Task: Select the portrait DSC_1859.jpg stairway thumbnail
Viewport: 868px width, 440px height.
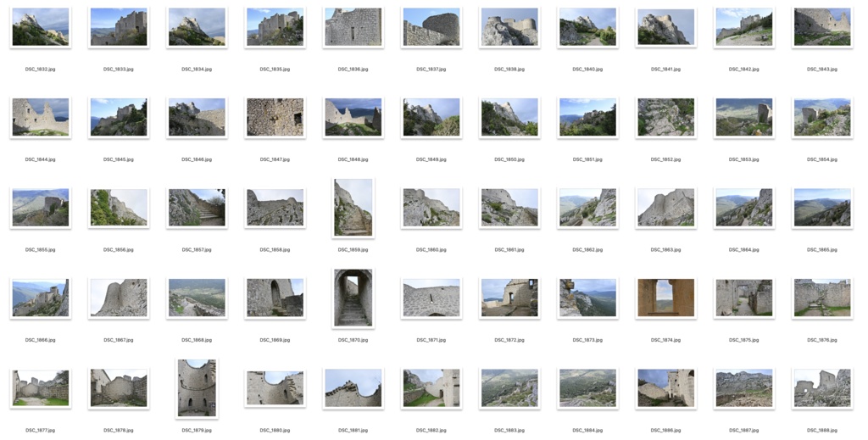Action: [353, 208]
